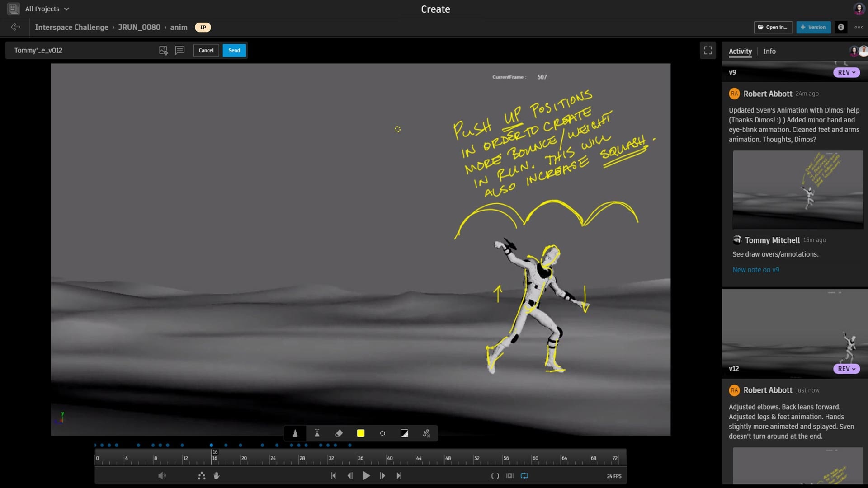Switch to the Info tab
The width and height of the screenshot is (868, 488).
pos(769,52)
